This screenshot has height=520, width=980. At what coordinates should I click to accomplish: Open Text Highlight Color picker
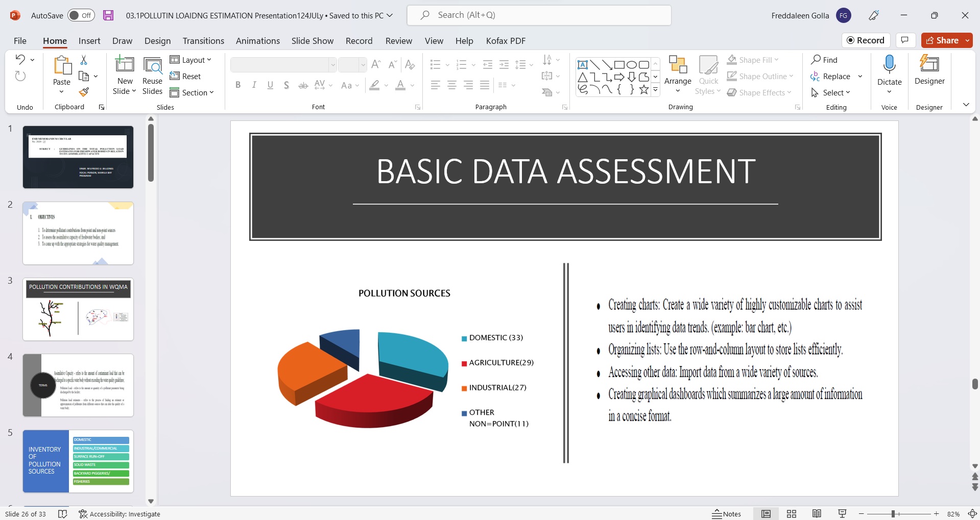pyautogui.click(x=375, y=85)
